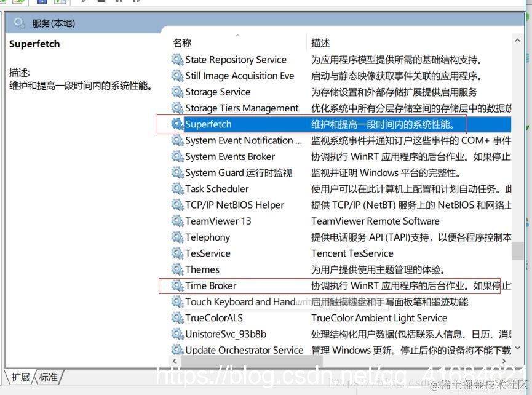The width and height of the screenshot is (532, 395).
Task: Switch to the 扩展 tab
Action: point(20,377)
